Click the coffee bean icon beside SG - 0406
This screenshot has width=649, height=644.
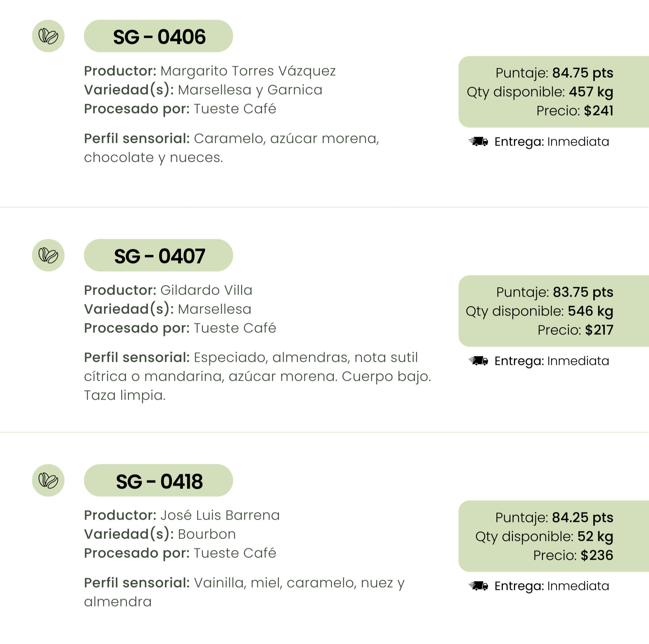pyautogui.click(x=48, y=36)
